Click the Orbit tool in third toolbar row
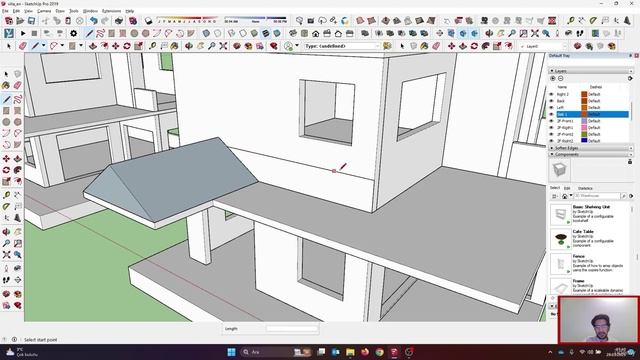Viewport: 640px width, 360px height. pyautogui.click(x=189, y=46)
